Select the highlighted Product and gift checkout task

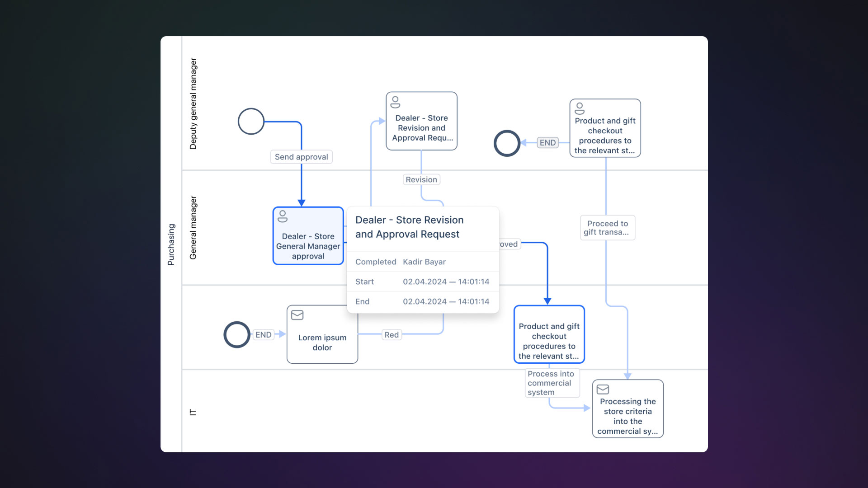click(549, 335)
